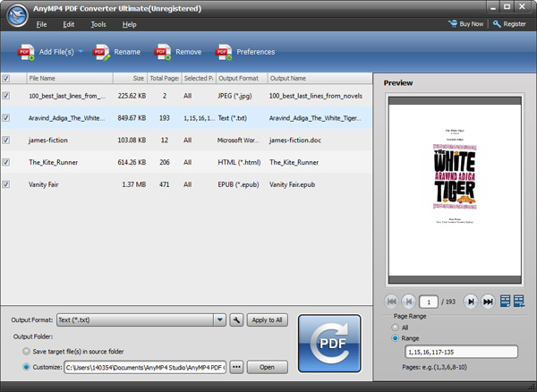
Task: Expand the Customize output path dropdown
Action: pyautogui.click(x=220, y=366)
